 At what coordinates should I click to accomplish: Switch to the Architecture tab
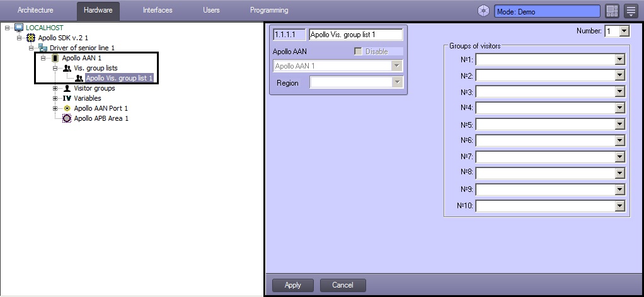click(x=35, y=10)
